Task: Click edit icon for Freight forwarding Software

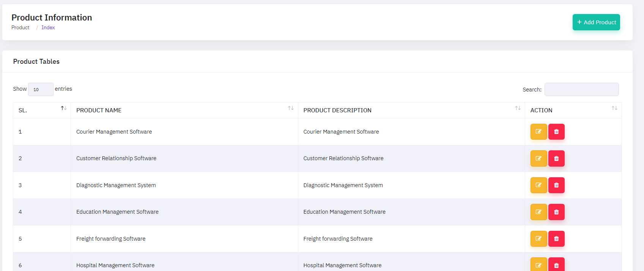Action: click(x=538, y=239)
